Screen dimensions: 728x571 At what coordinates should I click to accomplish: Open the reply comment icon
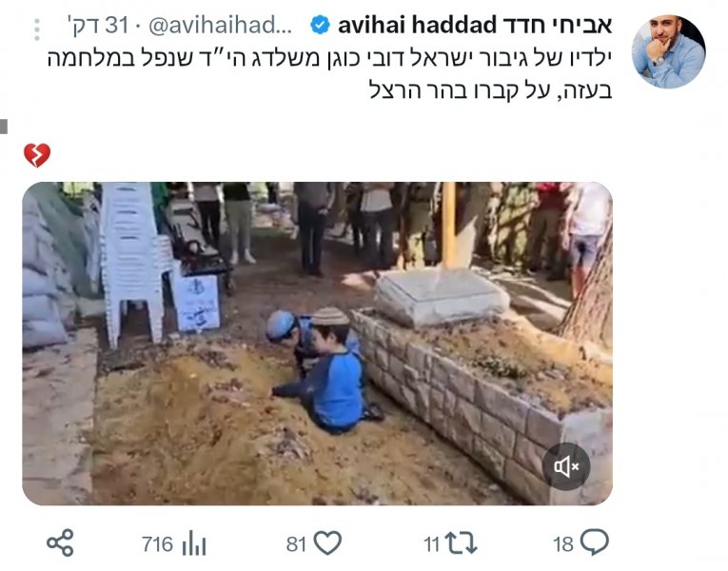594,541
